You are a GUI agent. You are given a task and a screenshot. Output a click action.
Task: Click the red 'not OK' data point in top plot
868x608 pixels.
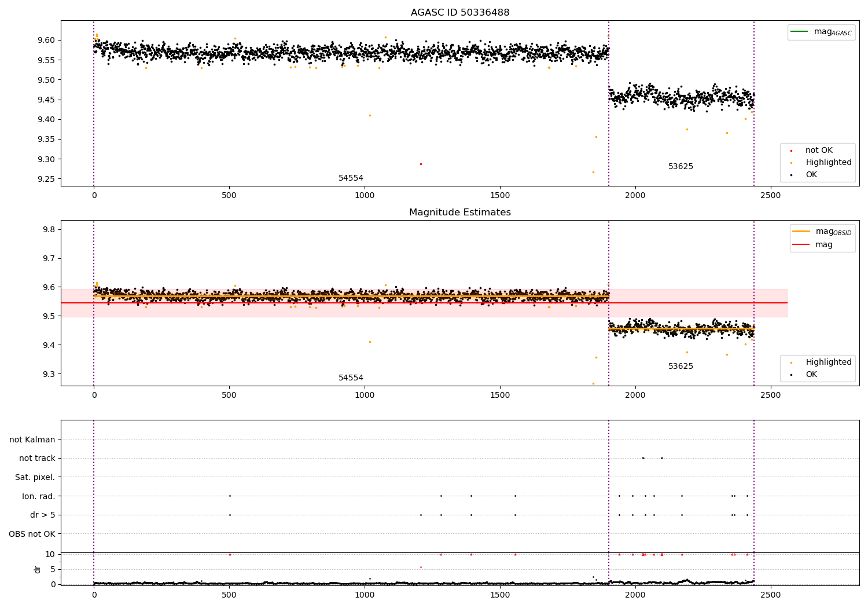pos(421,164)
